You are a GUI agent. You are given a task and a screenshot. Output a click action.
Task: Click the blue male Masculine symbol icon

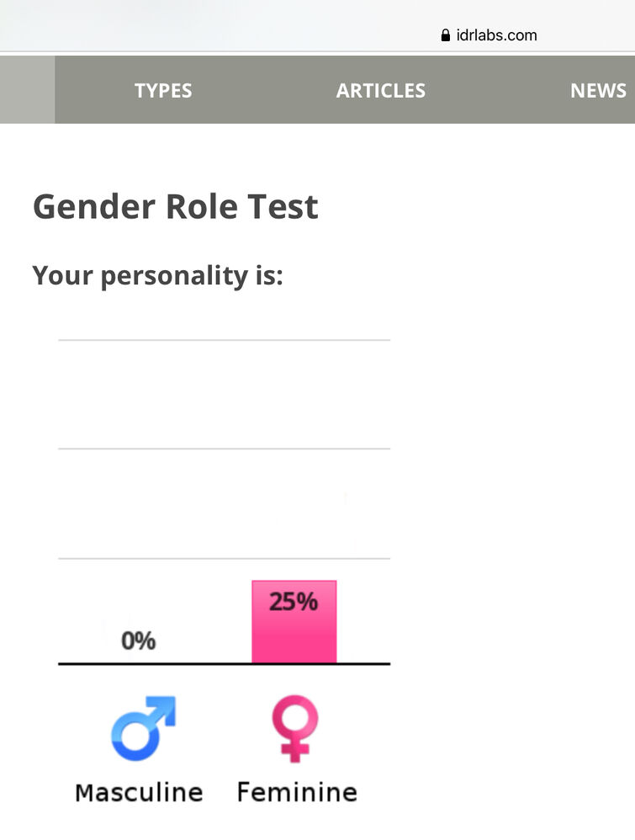point(143,728)
